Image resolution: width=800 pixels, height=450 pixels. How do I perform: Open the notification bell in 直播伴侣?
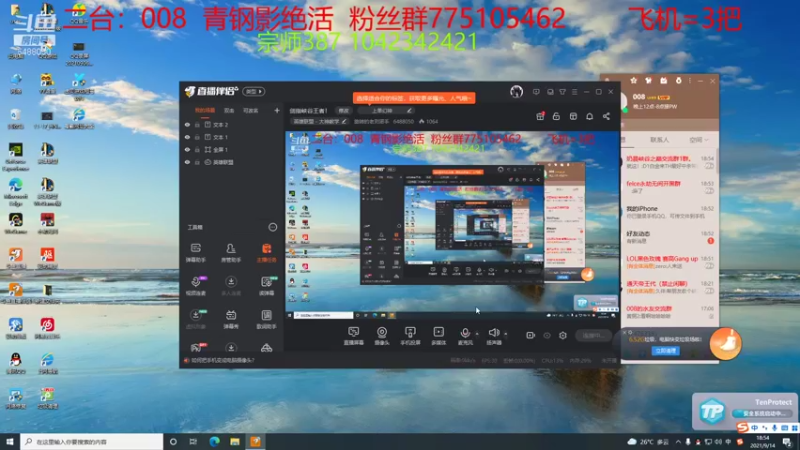pos(589,116)
